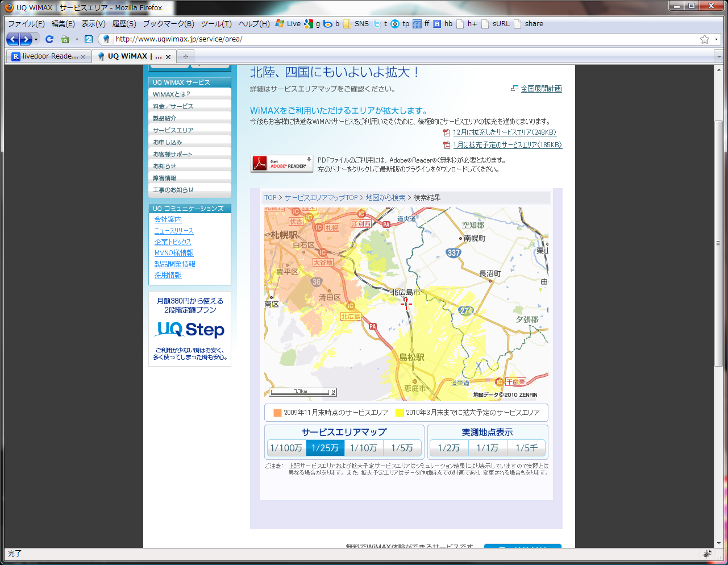Open dropdown arrow beside the home icon
728x565 pixels.
click(77, 39)
